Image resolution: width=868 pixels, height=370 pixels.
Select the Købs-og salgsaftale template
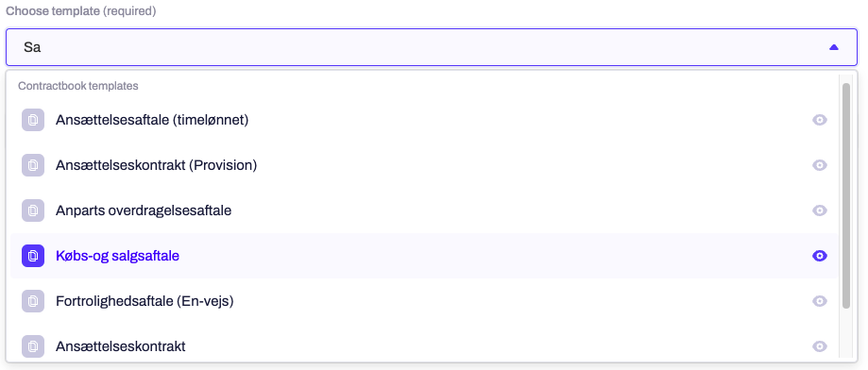click(x=425, y=256)
